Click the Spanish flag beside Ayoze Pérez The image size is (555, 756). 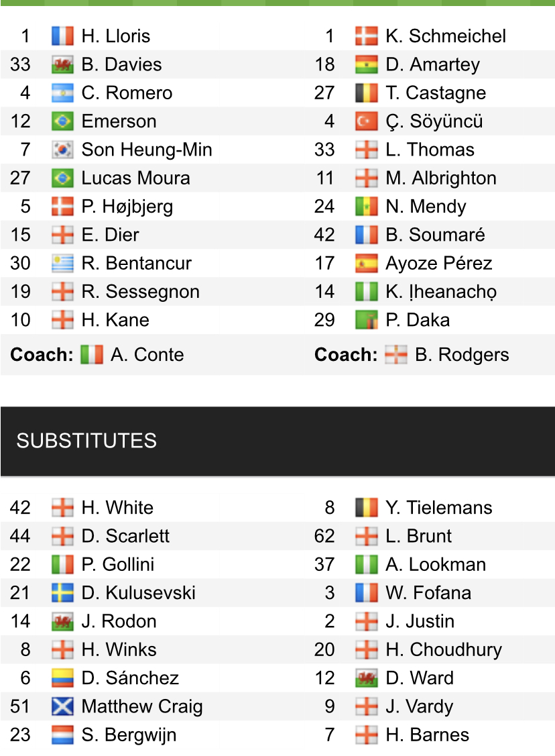(x=367, y=264)
